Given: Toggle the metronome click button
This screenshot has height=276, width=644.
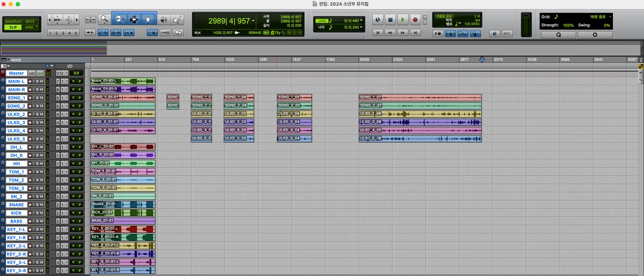Looking at the screenshot, I should point(450,33).
